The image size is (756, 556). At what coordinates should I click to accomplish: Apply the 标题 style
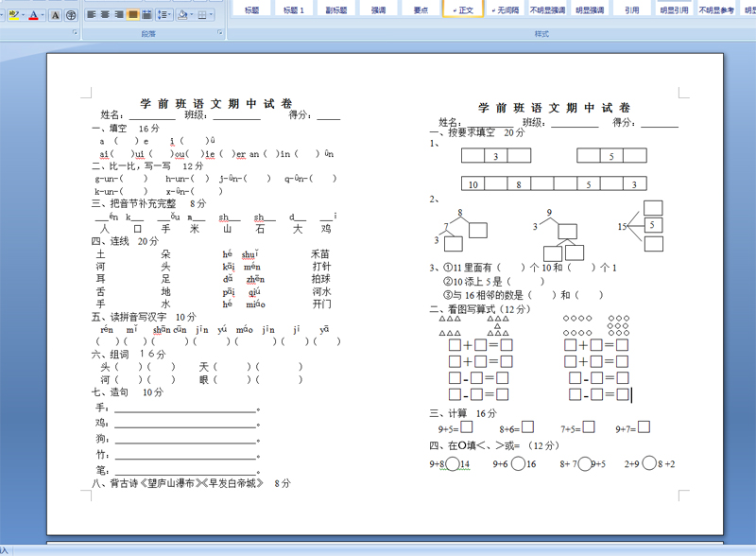pos(251,9)
